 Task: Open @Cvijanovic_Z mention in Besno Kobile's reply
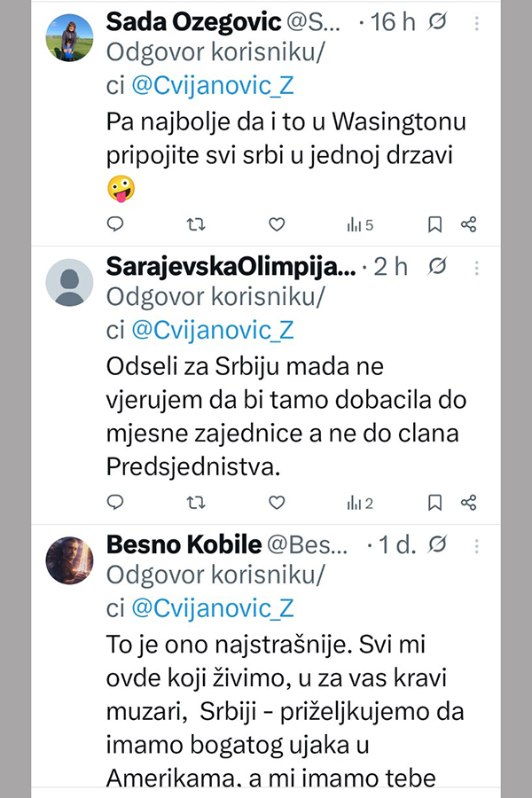point(212,607)
